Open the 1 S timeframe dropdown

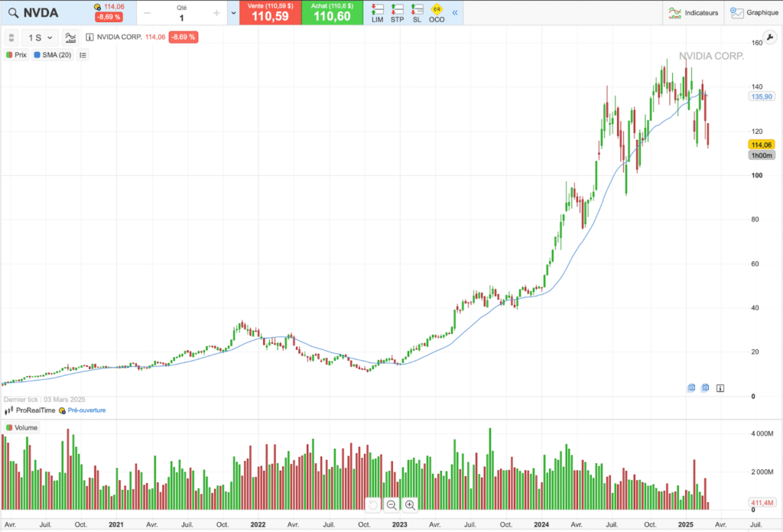(x=40, y=37)
